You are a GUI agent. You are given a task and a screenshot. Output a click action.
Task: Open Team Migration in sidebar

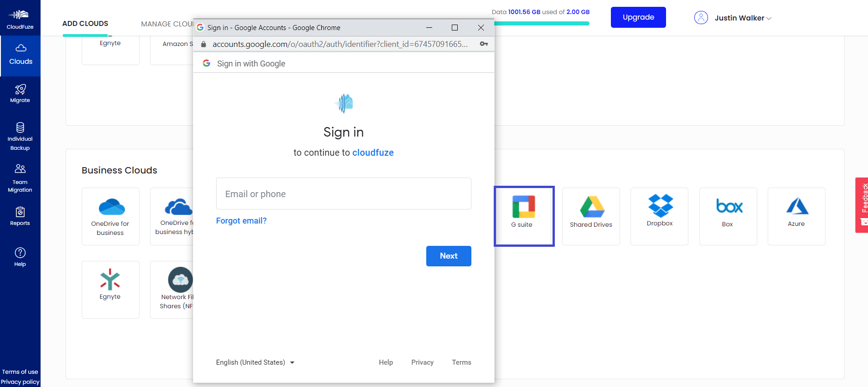click(x=20, y=178)
